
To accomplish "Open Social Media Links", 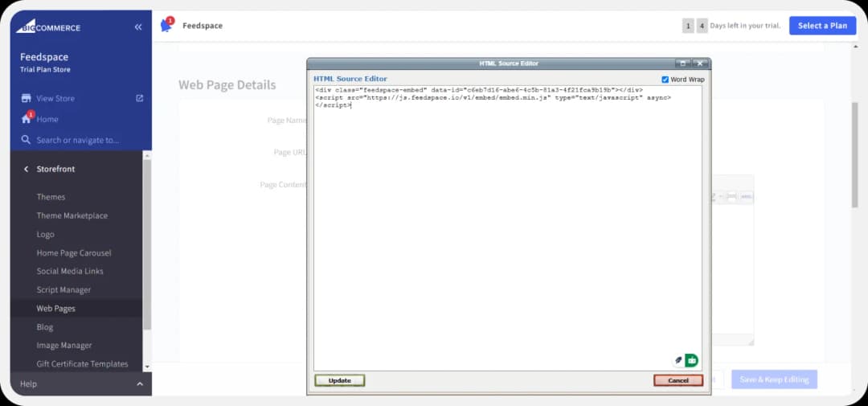I will coord(70,271).
